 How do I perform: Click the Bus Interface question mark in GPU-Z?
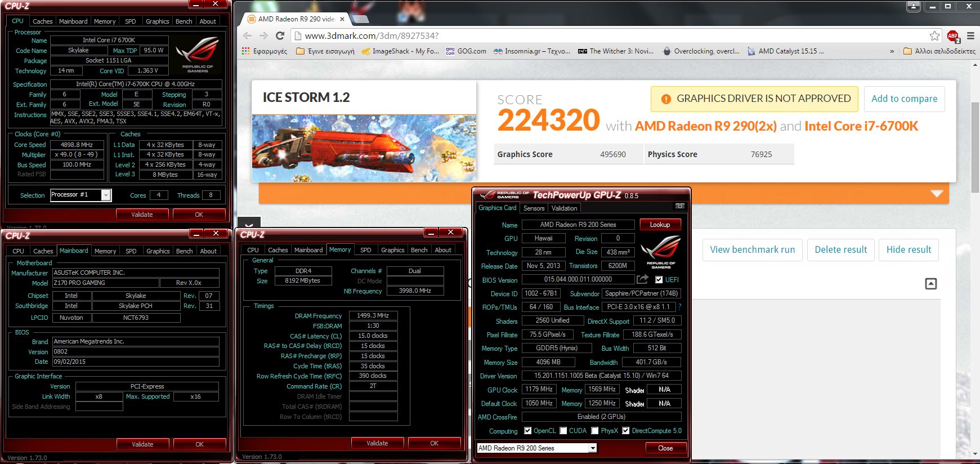(x=679, y=307)
